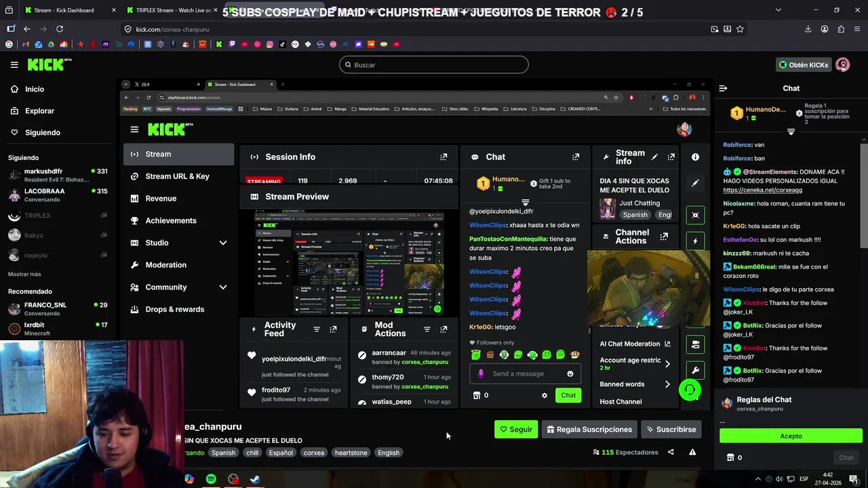This screenshot has width=868, height=488.
Task: Click the heartstone stream tag
Action: (x=351, y=453)
